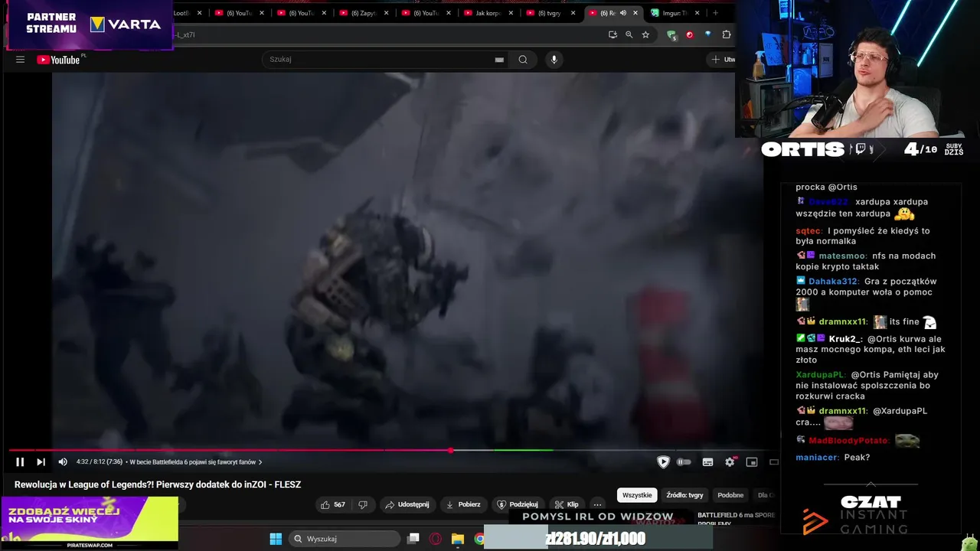980x551 pixels.
Task: Switch to the (6) Zapyt browser tab
Action: pos(363,13)
